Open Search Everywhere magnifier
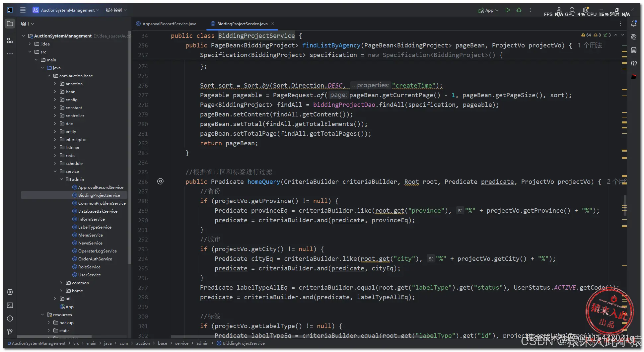 point(572,10)
